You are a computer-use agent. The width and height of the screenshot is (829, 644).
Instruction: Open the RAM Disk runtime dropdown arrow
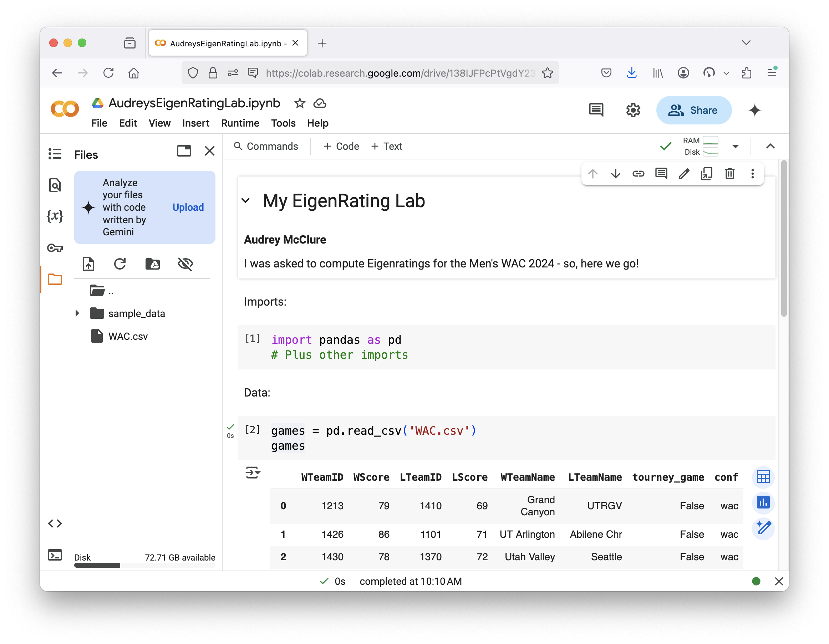point(735,147)
